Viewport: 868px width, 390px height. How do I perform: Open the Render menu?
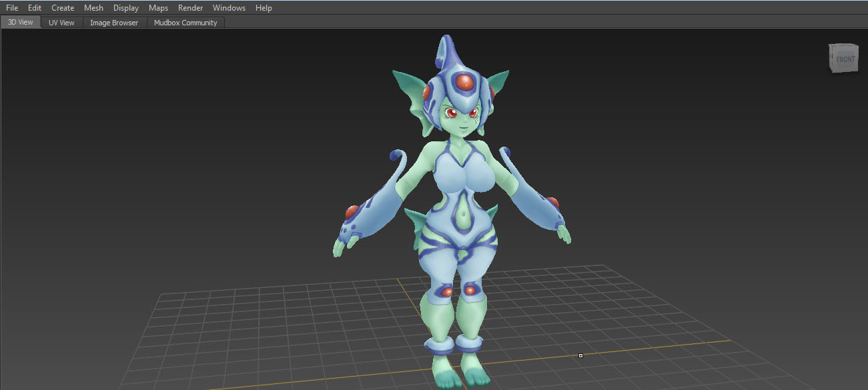190,8
